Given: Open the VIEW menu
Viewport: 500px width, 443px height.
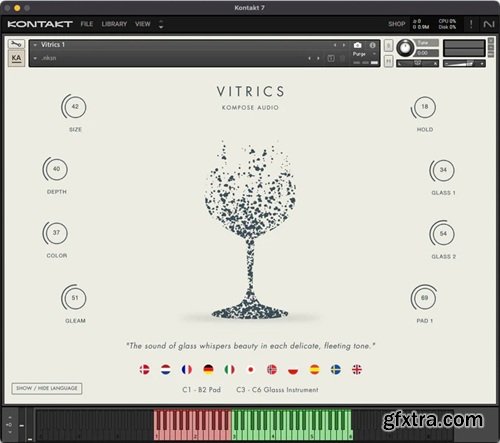Looking at the screenshot, I should pyautogui.click(x=143, y=24).
